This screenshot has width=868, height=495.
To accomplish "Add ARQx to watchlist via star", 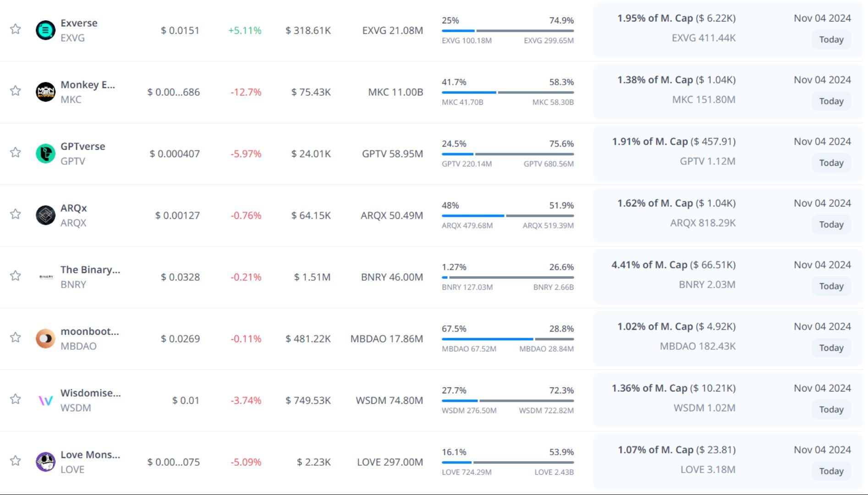I will point(16,214).
